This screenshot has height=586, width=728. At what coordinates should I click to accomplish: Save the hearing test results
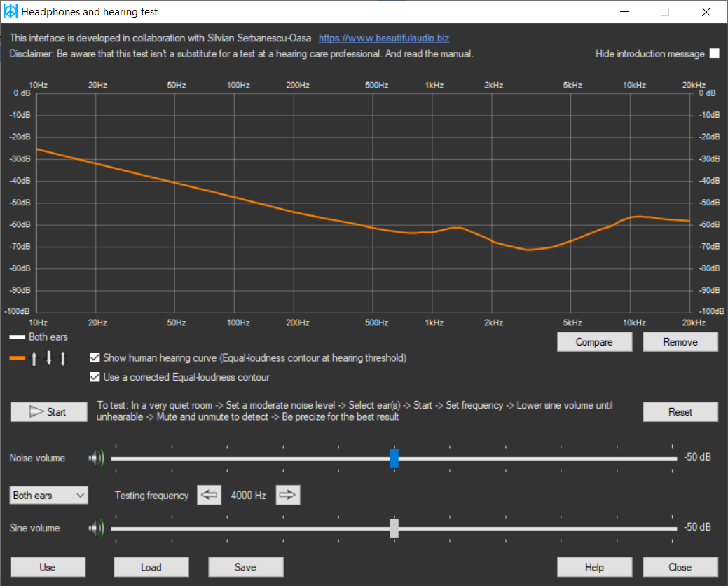pyautogui.click(x=245, y=566)
